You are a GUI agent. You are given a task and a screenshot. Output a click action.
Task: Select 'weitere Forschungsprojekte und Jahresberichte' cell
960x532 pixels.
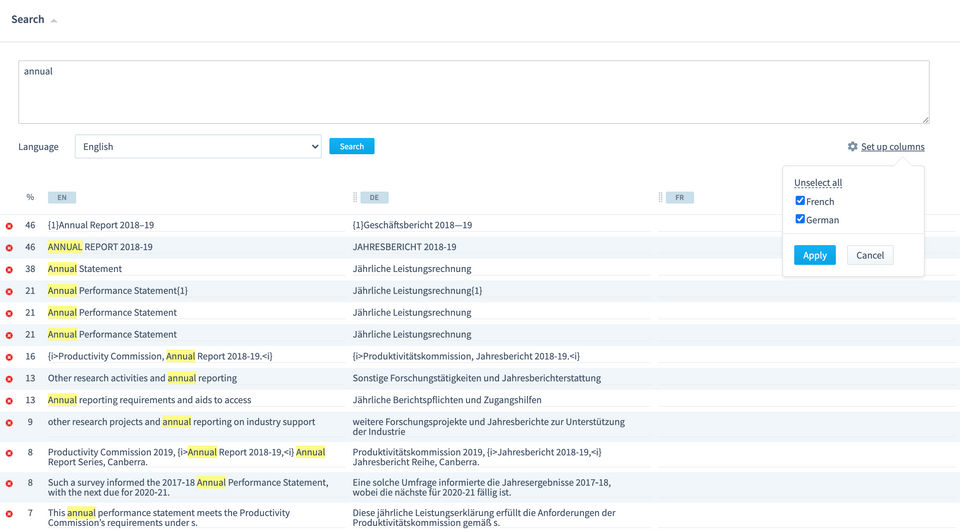489,427
